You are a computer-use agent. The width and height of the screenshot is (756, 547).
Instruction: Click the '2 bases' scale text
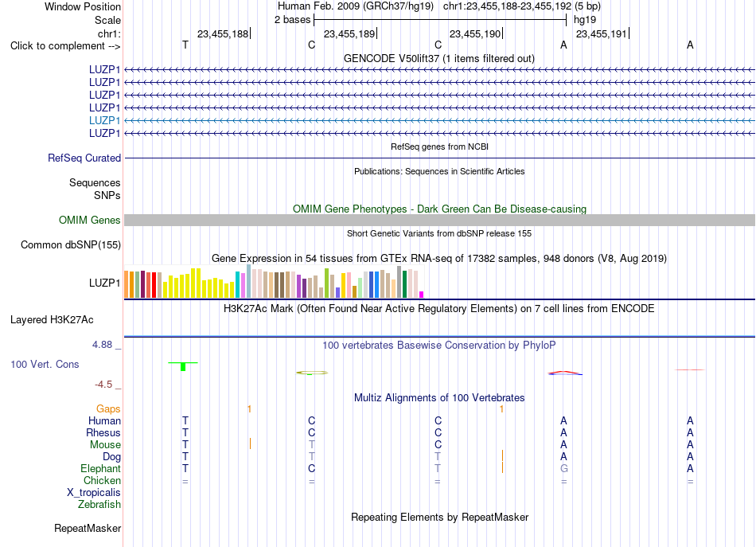tap(292, 20)
